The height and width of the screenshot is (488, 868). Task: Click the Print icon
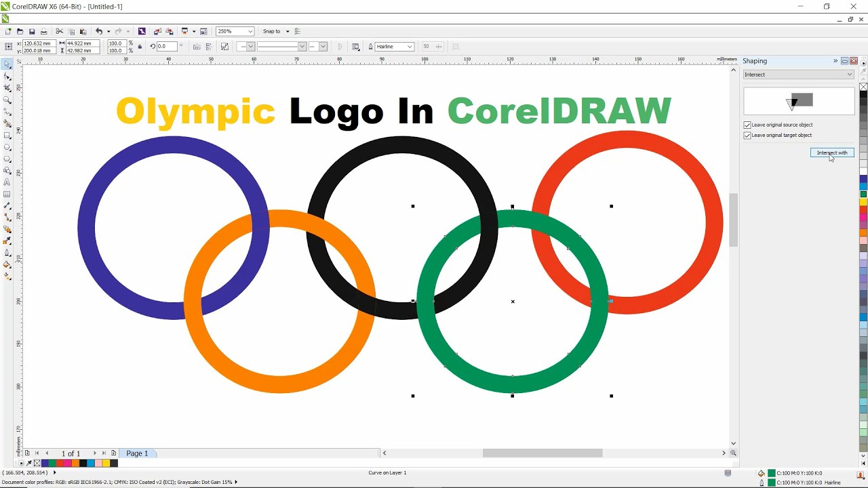coord(43,31)
